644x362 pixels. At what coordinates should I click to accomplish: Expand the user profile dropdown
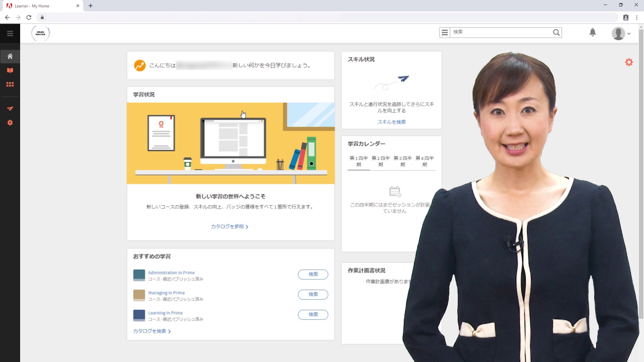click(621, 34)
